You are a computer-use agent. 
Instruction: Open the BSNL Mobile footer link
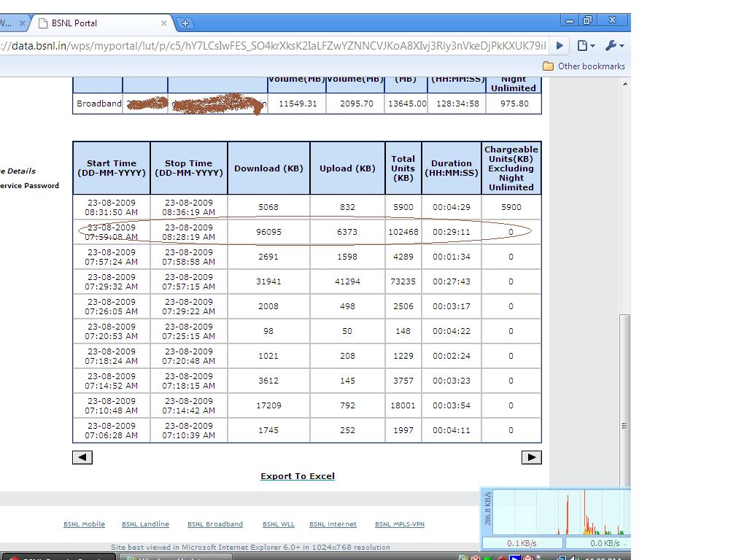click(x=85, y=524)
